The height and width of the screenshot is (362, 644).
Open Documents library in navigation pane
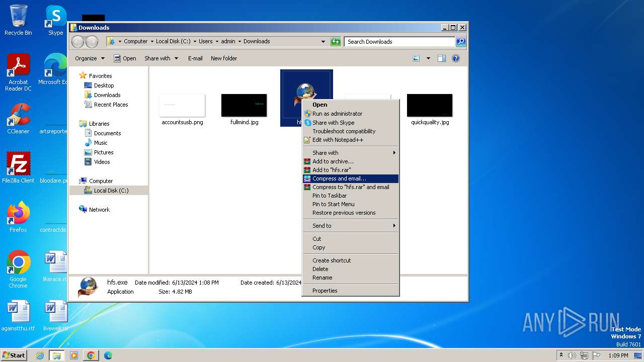(107, 133)
